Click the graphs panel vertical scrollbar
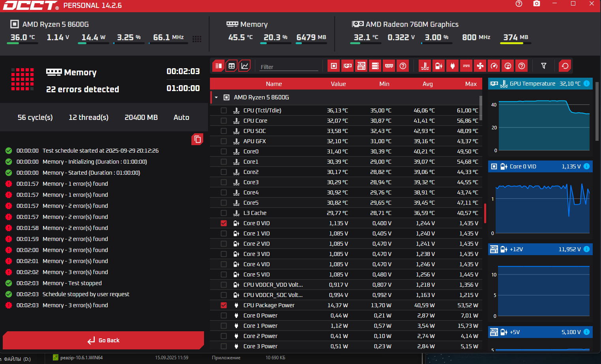The height and width of the screenshot is (364, 601). click(x=597, y=110)
